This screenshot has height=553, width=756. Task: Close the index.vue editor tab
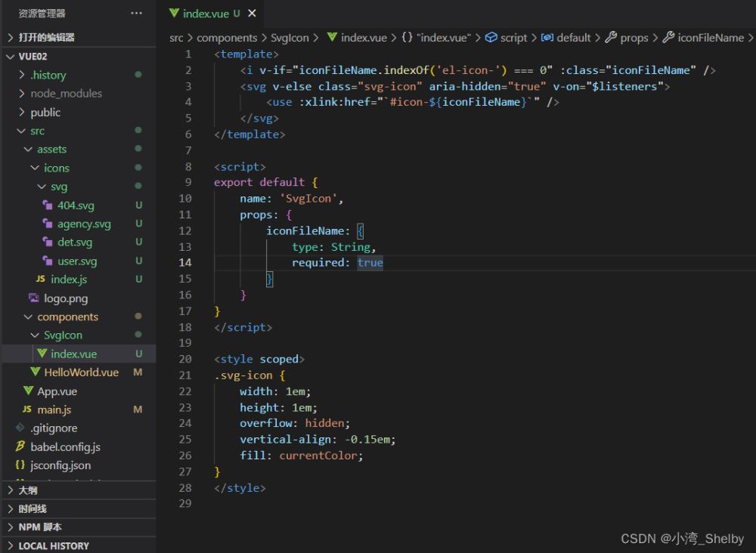tap(252, 14)
